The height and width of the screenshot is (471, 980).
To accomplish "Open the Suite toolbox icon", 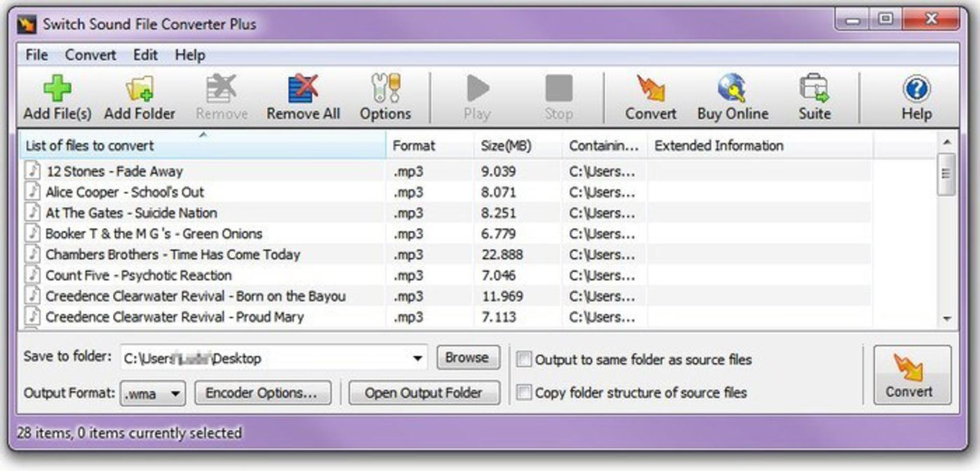I will click(814, 88).
